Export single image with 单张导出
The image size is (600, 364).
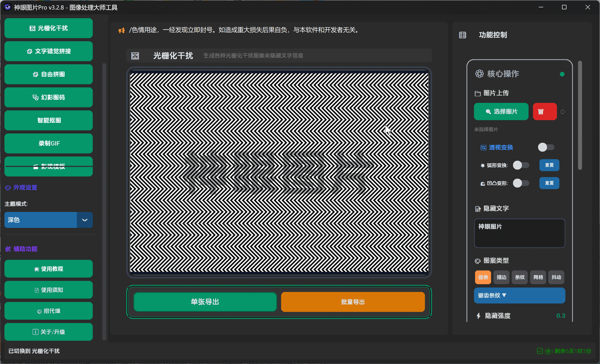pyautogui.click(x=205, y=302)
